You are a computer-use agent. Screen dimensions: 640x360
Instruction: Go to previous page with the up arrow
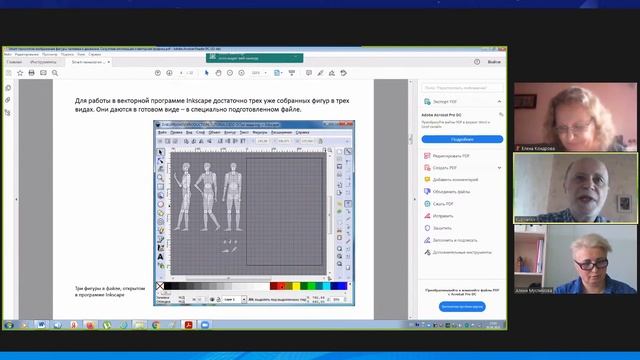tap(158, 73)
